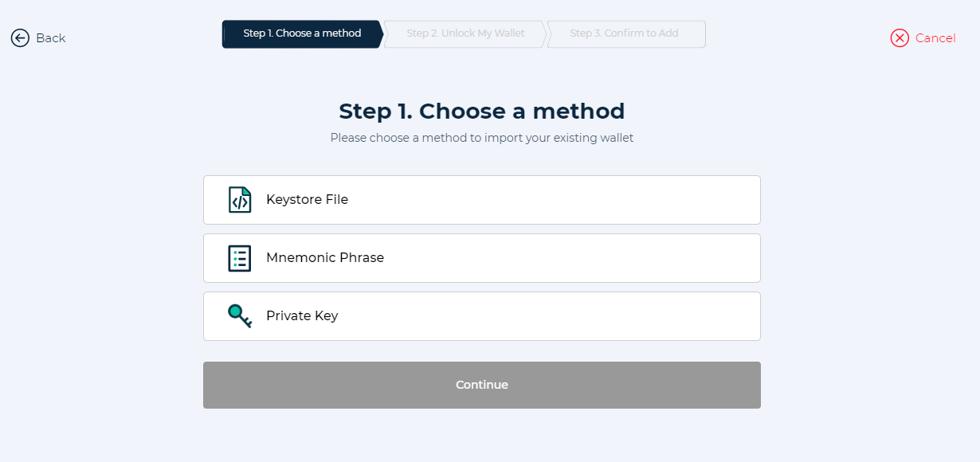The width and height of the screenshot is (980, 462).
Task: Click the circled back arrow icon
Action: [x=20, y=38]
